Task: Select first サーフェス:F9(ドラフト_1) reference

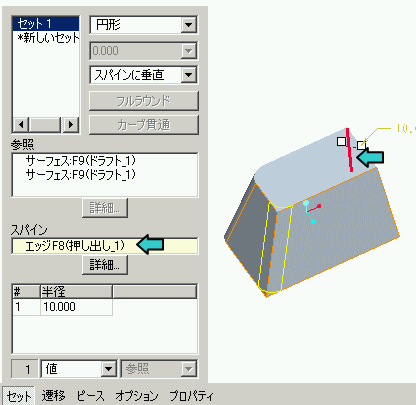Action: [81, 161]
